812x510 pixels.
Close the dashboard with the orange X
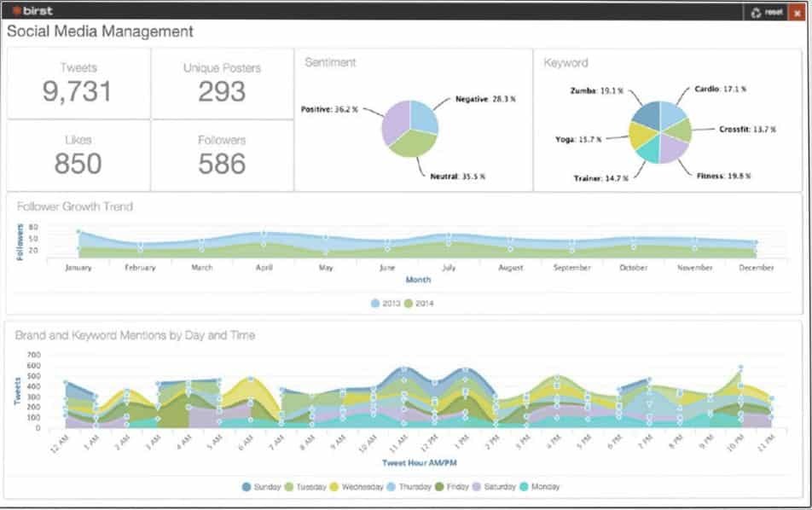coord(797,12)
